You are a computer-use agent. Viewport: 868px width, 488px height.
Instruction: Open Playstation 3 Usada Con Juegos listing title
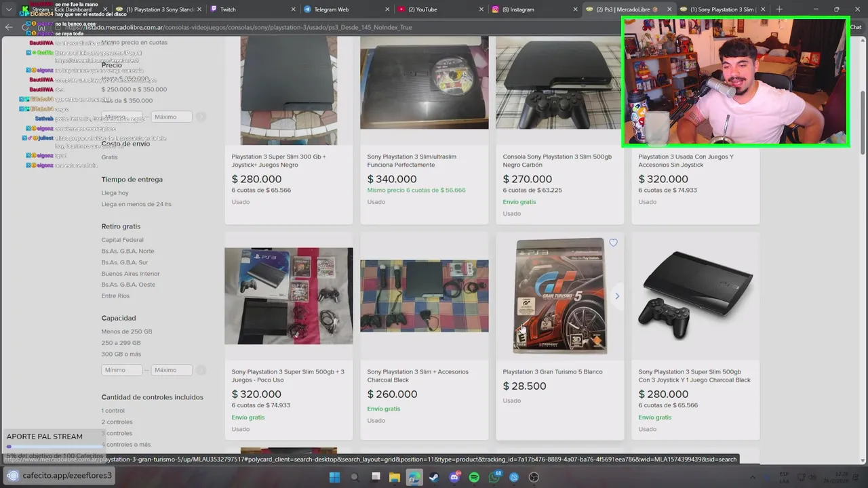pos(686,161)
